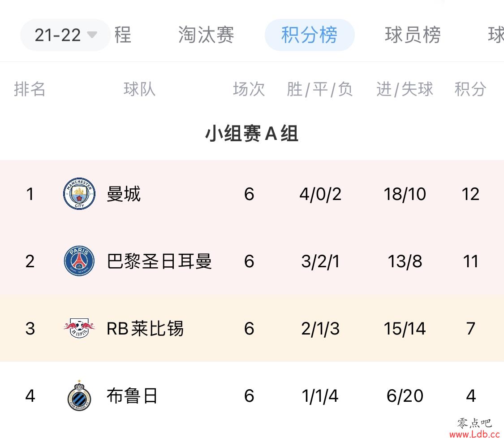
Task: Click the Manchester City crest icon
Action: click(x=79, y=194)
